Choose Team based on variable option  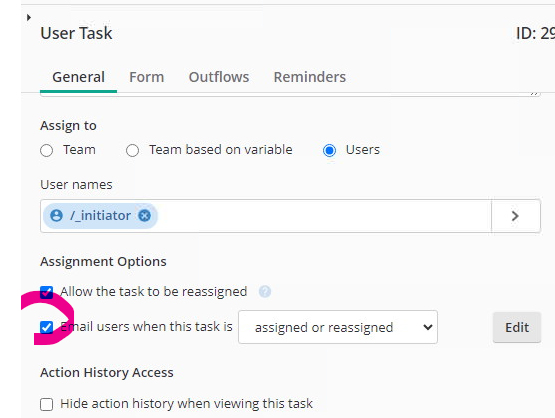coord(132,150)
